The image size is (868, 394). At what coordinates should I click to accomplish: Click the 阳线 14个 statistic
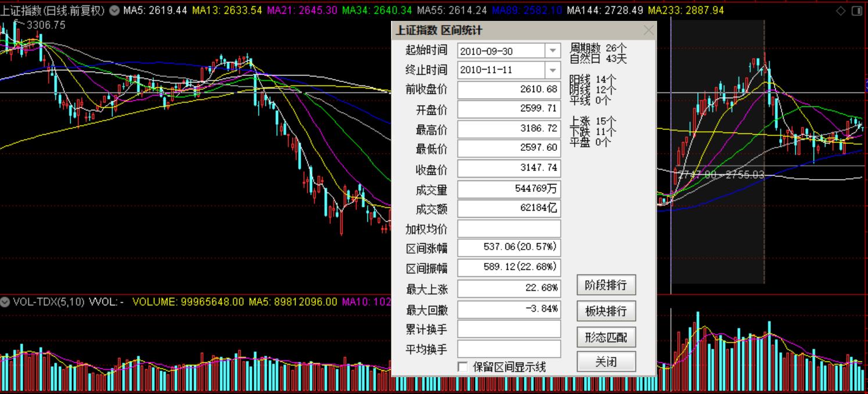pyautogui.click(x=593, y=79)
